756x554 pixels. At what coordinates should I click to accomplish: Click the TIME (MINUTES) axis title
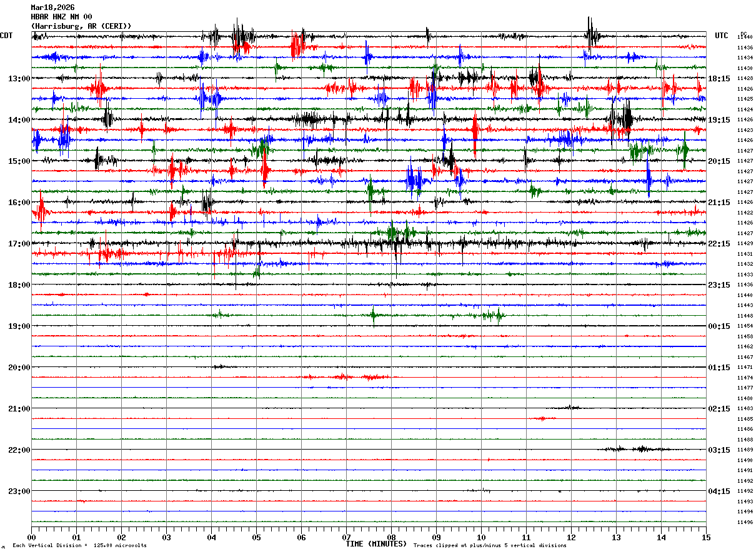coord(376,544)
